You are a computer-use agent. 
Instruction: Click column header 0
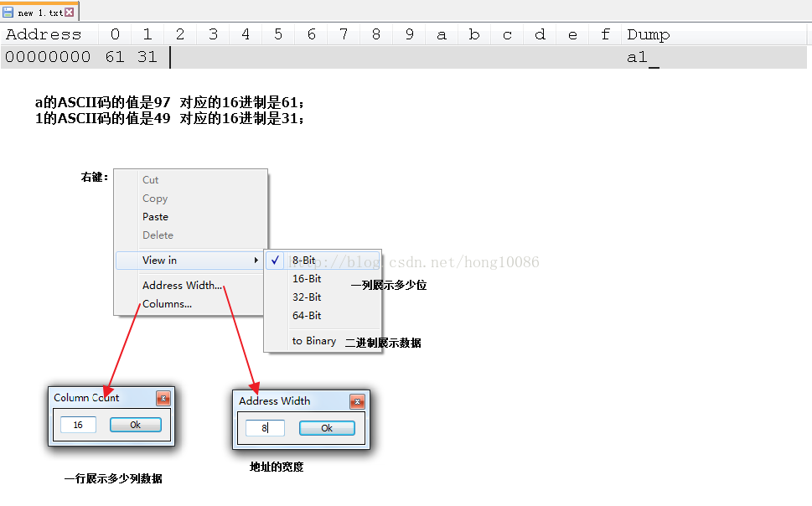click(115, 34)
